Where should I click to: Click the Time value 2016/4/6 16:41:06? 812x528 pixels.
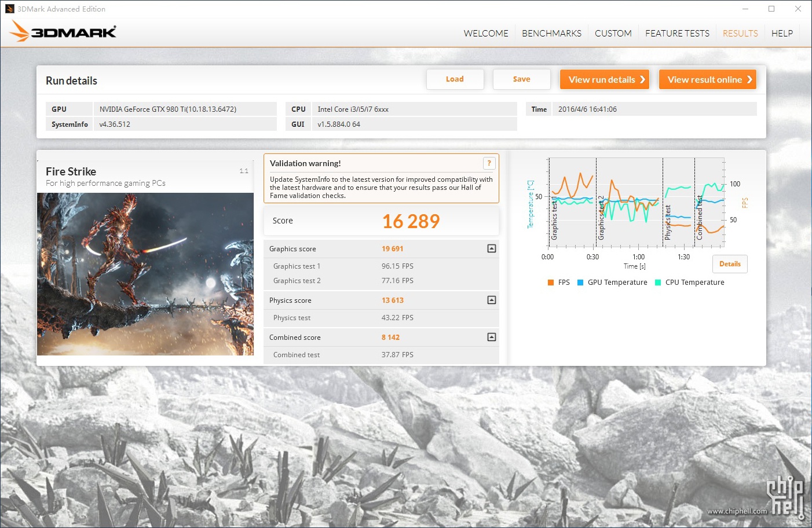(587, 109)
